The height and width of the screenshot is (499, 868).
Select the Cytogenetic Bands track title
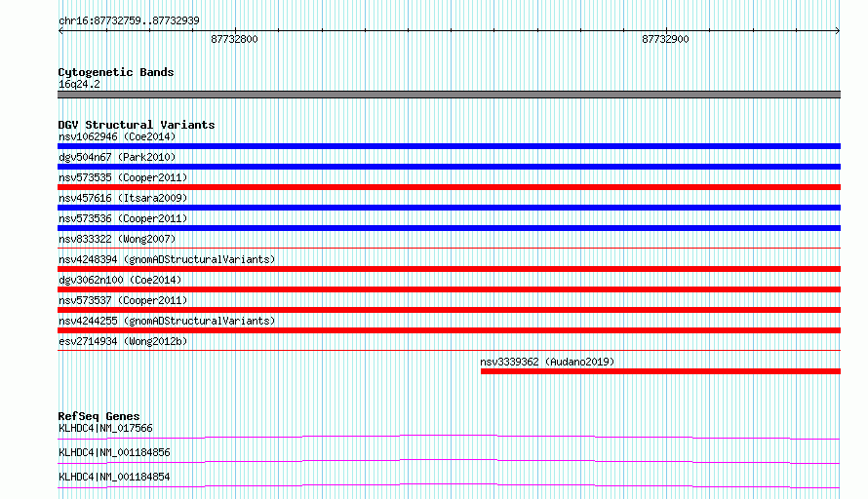click(116, 72)
